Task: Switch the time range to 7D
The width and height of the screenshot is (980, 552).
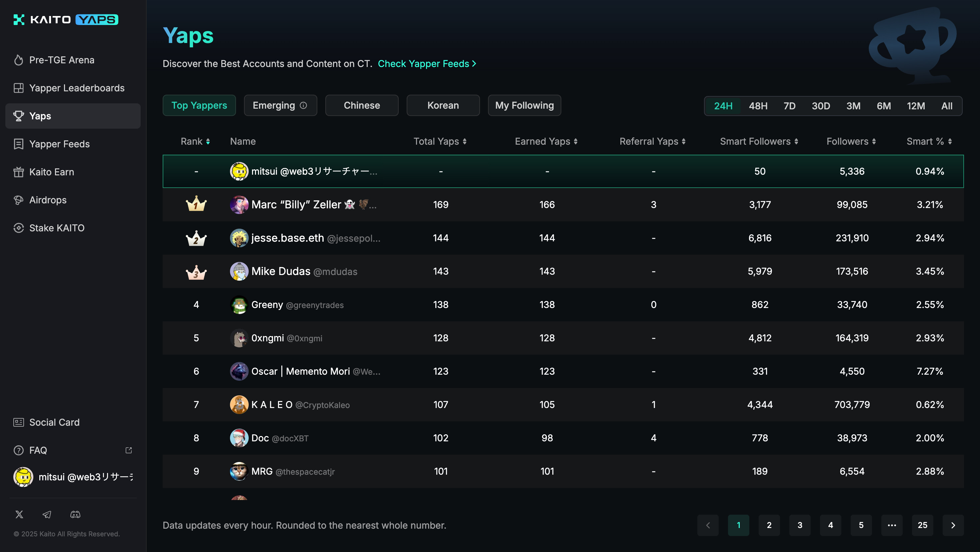Action: pyautogui.click(x=789, y=106)
